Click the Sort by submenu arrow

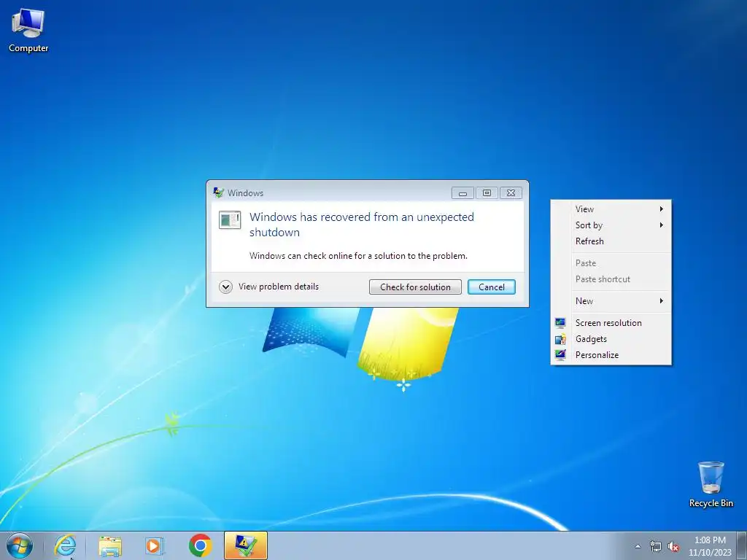[661, 225]
